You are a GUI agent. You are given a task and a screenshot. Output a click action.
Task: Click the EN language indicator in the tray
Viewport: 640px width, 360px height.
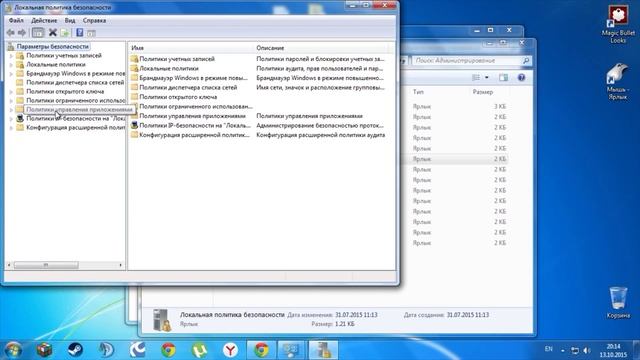point(549,349)
